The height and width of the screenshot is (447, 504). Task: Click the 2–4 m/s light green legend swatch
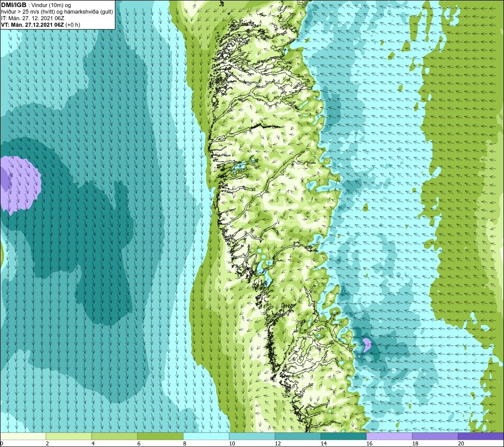(x=69, y=436)
